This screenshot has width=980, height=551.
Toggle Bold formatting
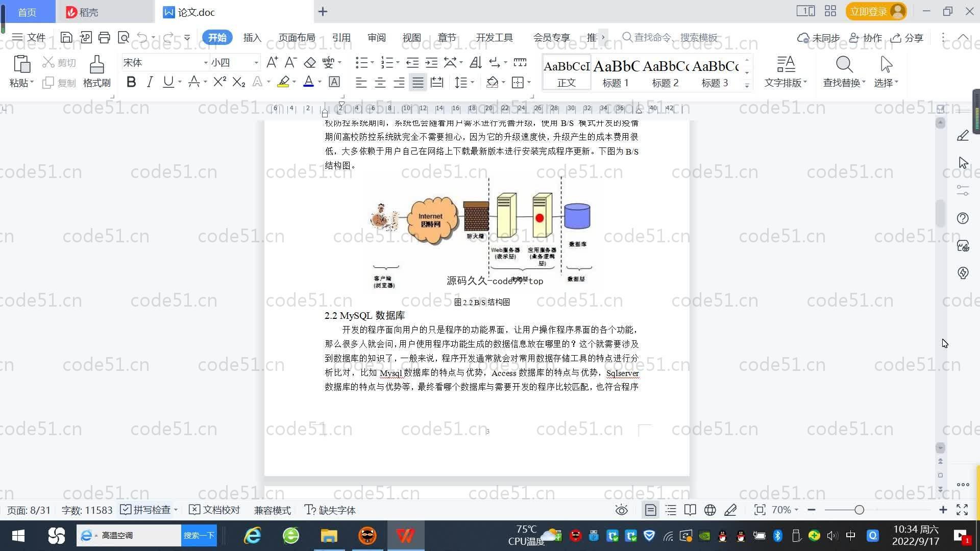pos(131,82)
